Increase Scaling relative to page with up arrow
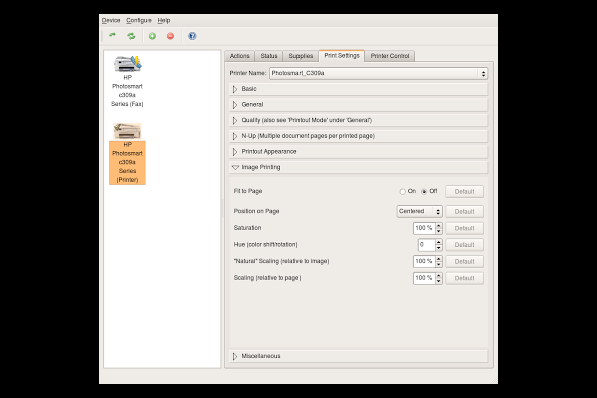 (x=439, y=275)
